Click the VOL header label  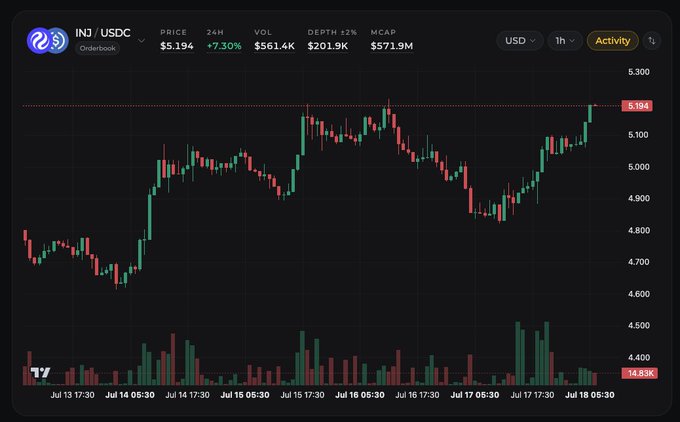point(263,33)
